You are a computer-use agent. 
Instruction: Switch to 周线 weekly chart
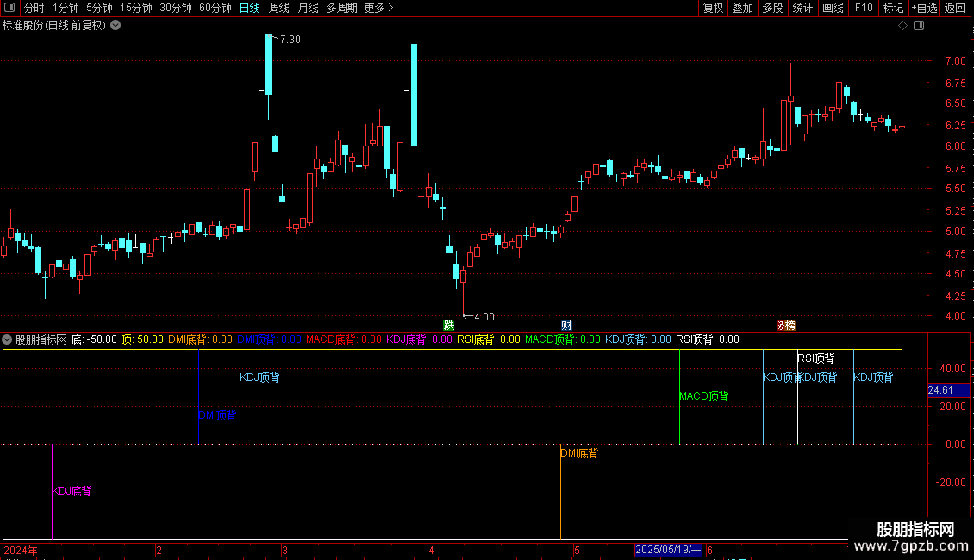[x=279, y=8]
